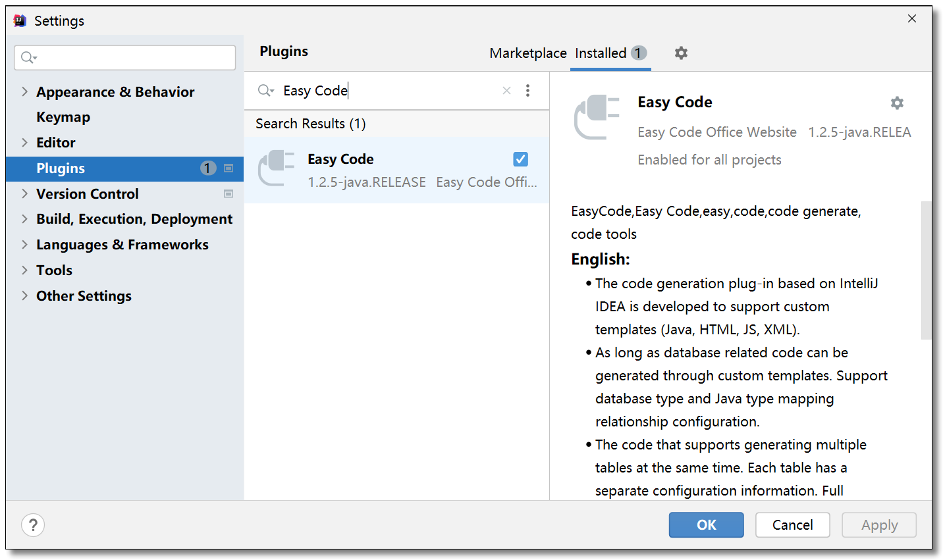Image resolution: width=943 pixels, height=560 pixels.
Task: Close the Settings dialog window
Action: point(912,18)
